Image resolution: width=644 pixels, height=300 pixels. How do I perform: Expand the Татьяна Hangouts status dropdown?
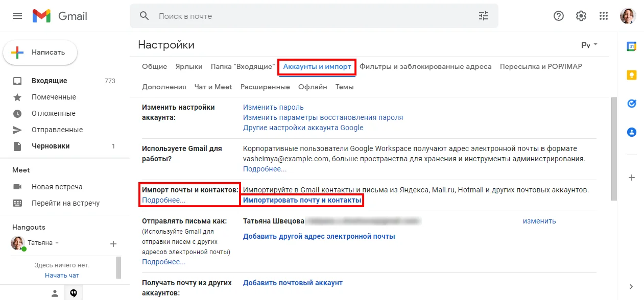pyautogui.click(x=57, y=243)
